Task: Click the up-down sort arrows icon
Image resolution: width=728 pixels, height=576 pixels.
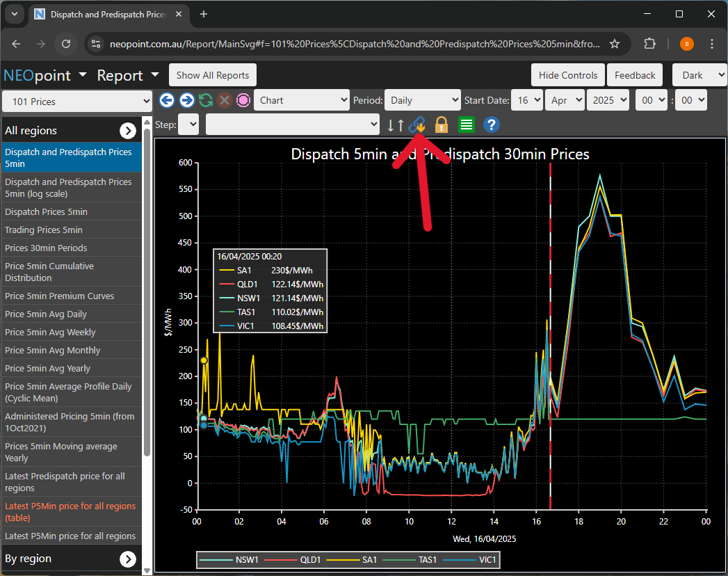Action: (x=395, y=125)
